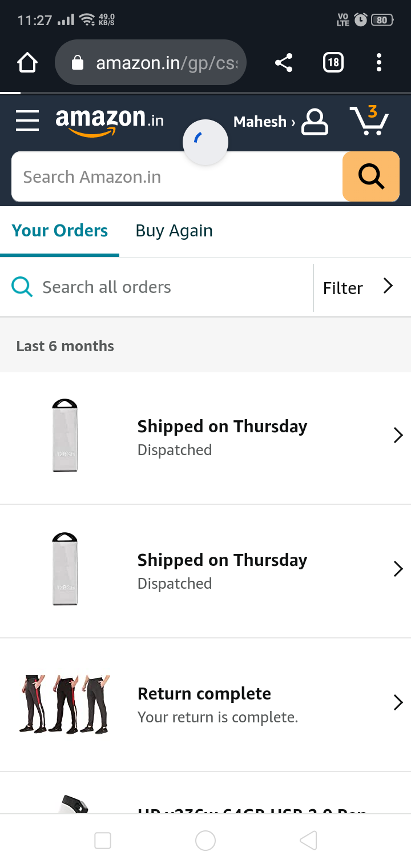
Task: Open the browser three-dot overflow menu
Action: pyautogui.click(x=378, y=63)
